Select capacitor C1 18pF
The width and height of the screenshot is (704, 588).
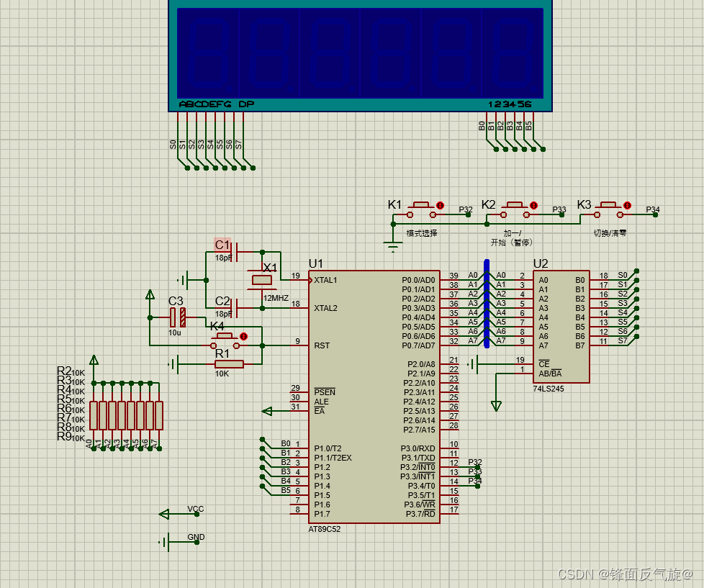tap(235, 252)
